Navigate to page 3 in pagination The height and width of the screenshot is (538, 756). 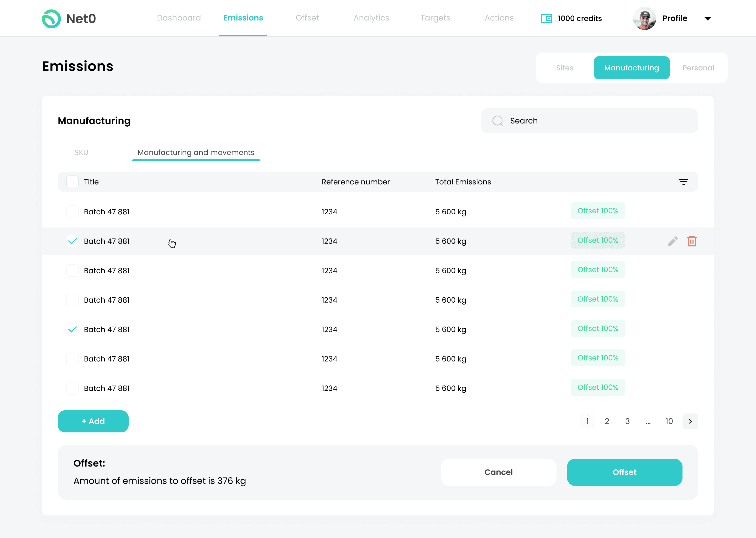click(x=627, y=421)
